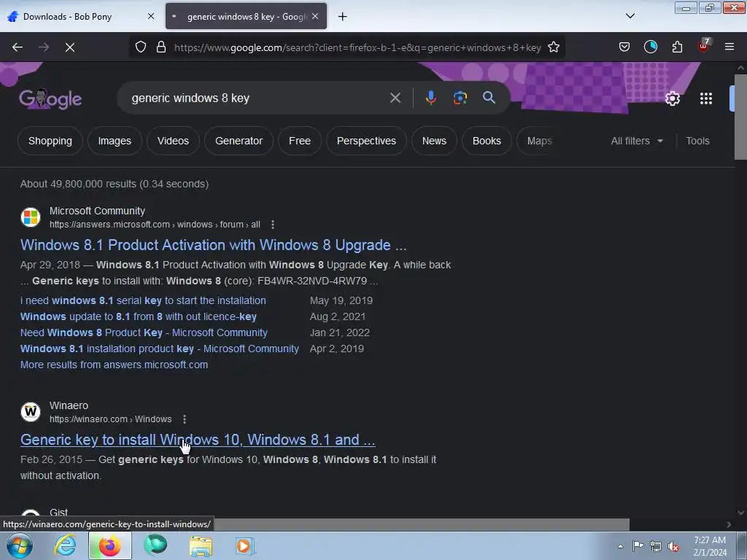747x560 pixels.
Task: Select the Maps filter chip
Action: (x=539, y=141)
